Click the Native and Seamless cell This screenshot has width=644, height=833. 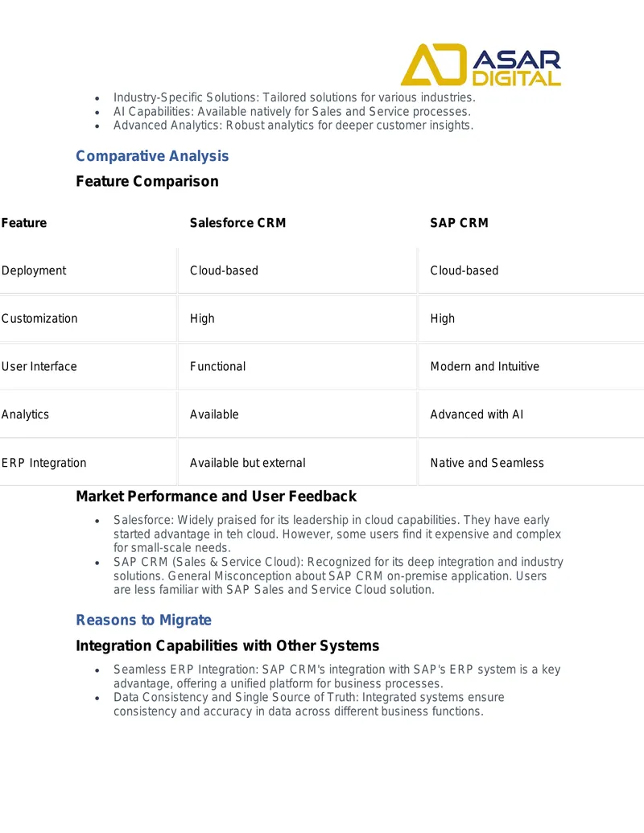point(487,463)
